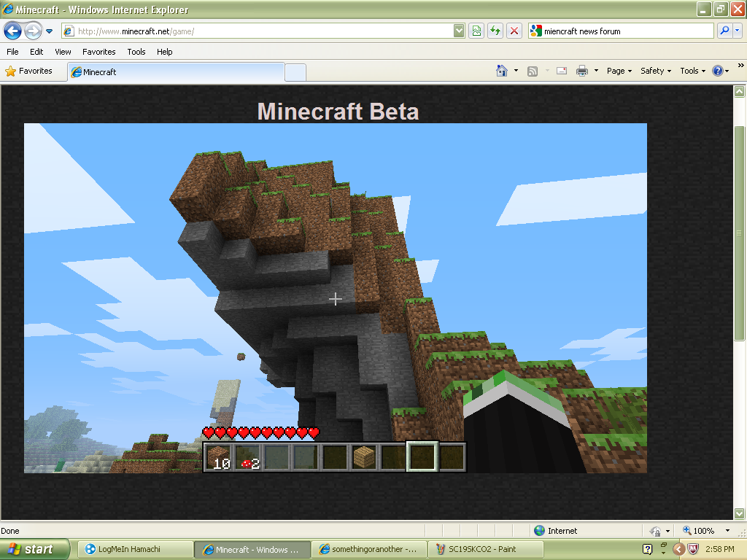Screen dimensions: 747x560
Task: Click the Read Mail envelope icon
Action: click(x=562, y=71)
